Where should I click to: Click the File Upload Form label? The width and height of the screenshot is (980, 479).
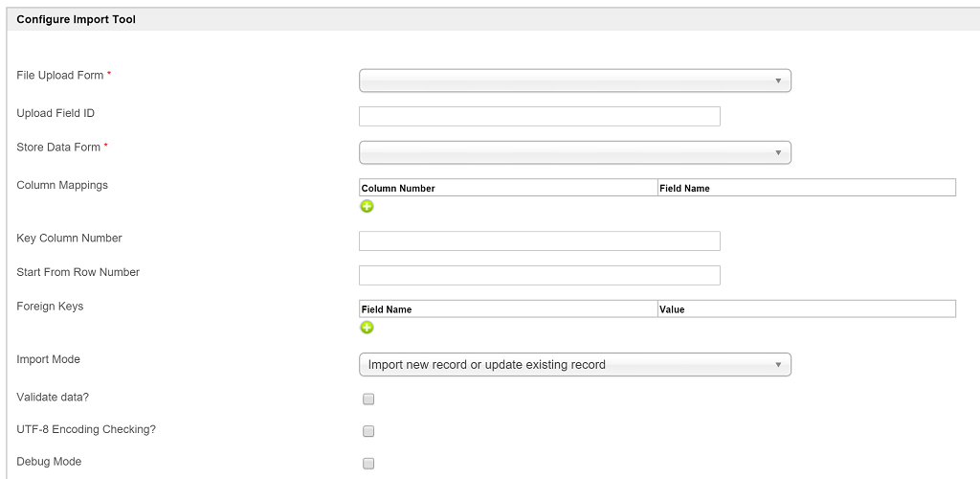[60, 76]
